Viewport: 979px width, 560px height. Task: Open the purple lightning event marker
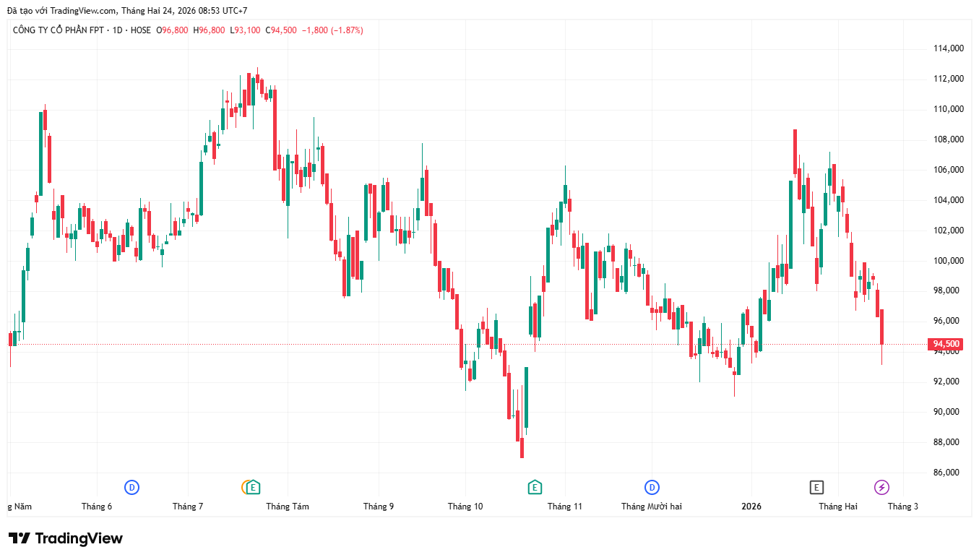point(881,487)
